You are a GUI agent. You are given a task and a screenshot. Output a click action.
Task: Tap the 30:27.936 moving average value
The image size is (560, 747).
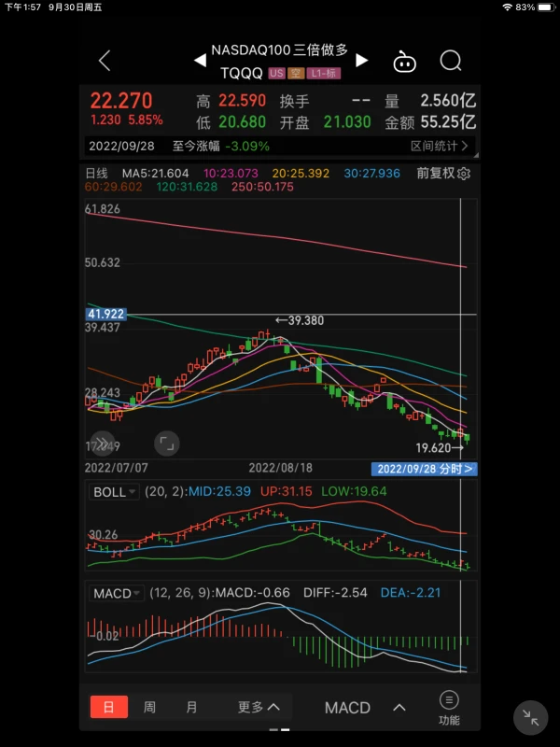[371, 174]
